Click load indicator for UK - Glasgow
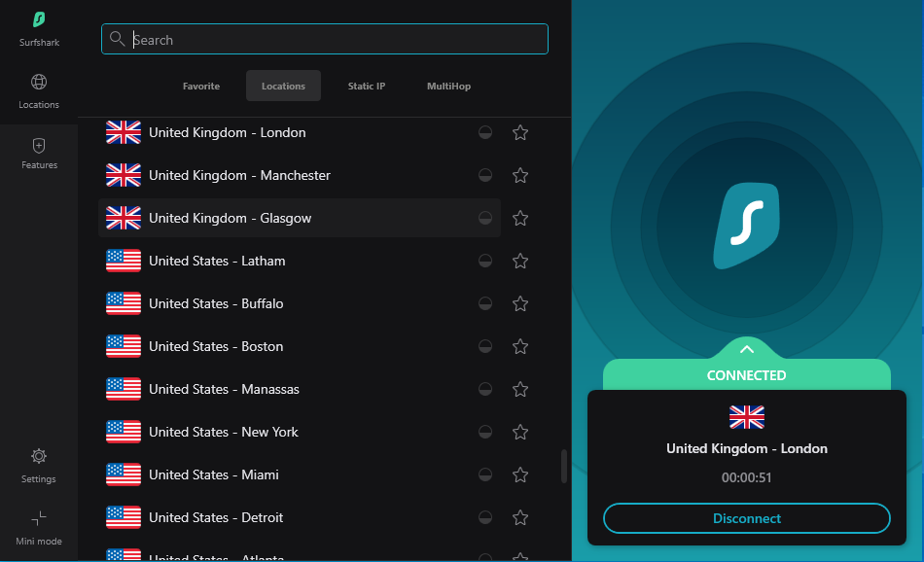Screen dimensions: 924x562 [485, 218]
